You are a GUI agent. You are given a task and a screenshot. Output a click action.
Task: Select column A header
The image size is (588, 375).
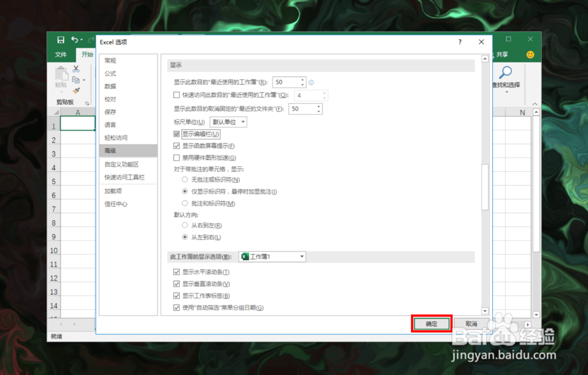click(78, 112)
